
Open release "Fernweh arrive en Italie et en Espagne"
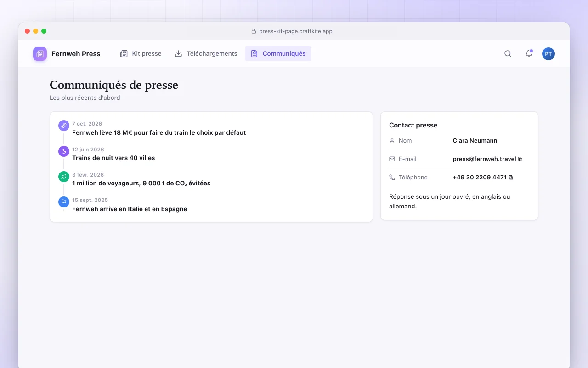130,209
